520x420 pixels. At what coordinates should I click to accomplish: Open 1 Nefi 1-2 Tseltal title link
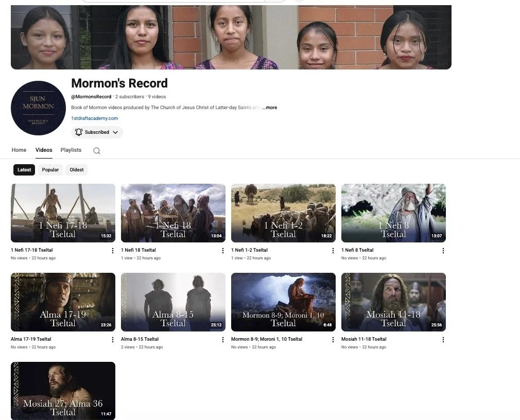(x=249, y=250)
